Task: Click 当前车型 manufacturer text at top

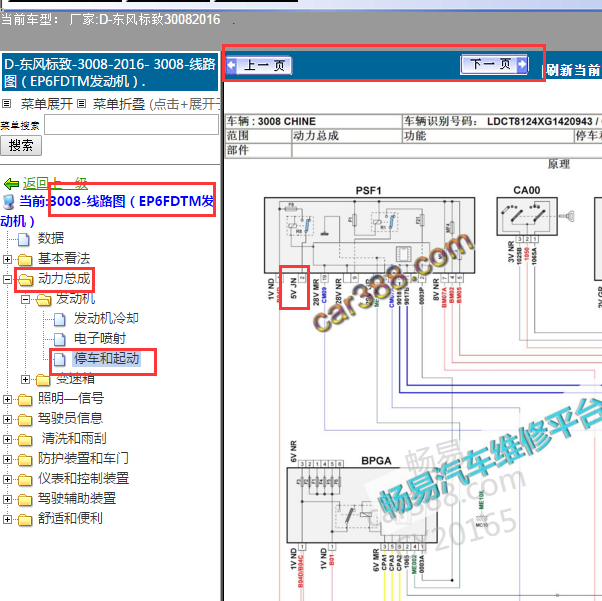Action: [111, 20]
